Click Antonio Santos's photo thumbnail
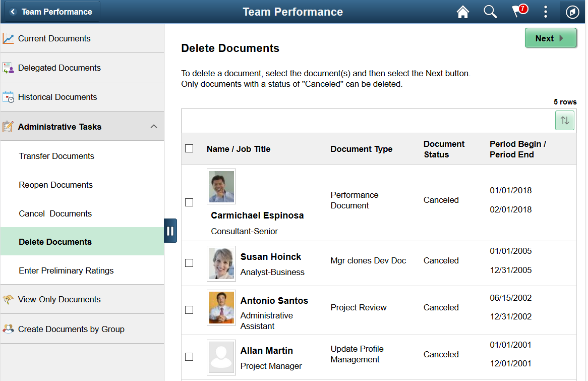The image size is (588, 381). [x=221, y=307]
